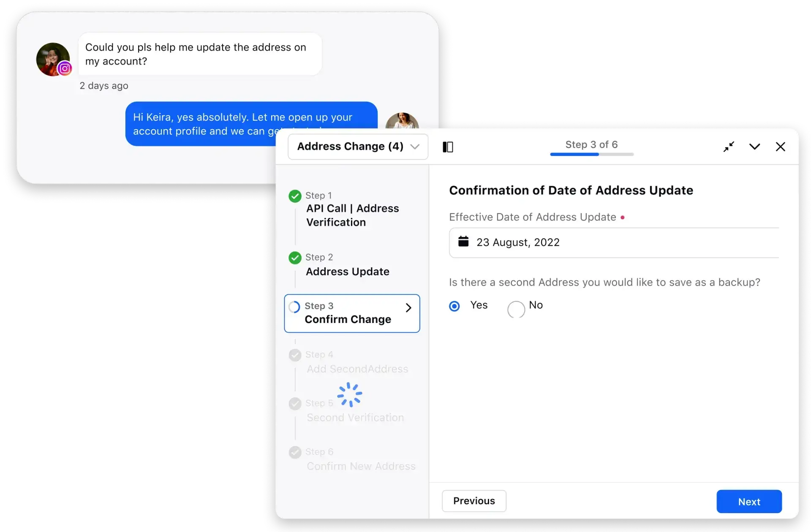Click the green checkmark on Step 2
This screenshot has width=811, height=532.
(x=295, y=257)
